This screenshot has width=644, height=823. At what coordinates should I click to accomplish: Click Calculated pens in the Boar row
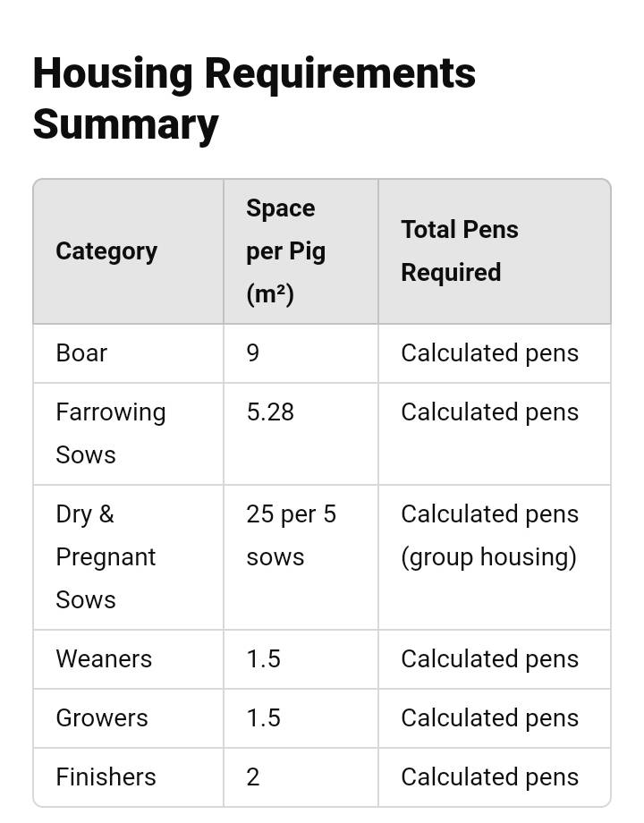489,353
